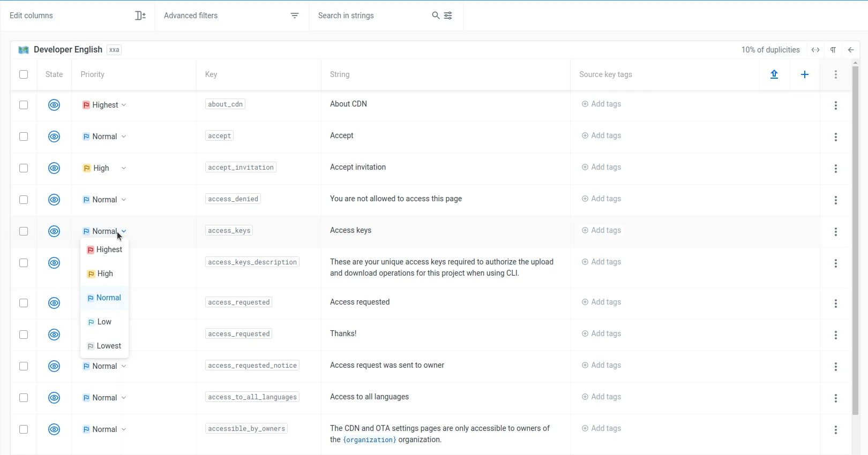
Task: Click the Advanced filters icon
Action: pos(294,16)
